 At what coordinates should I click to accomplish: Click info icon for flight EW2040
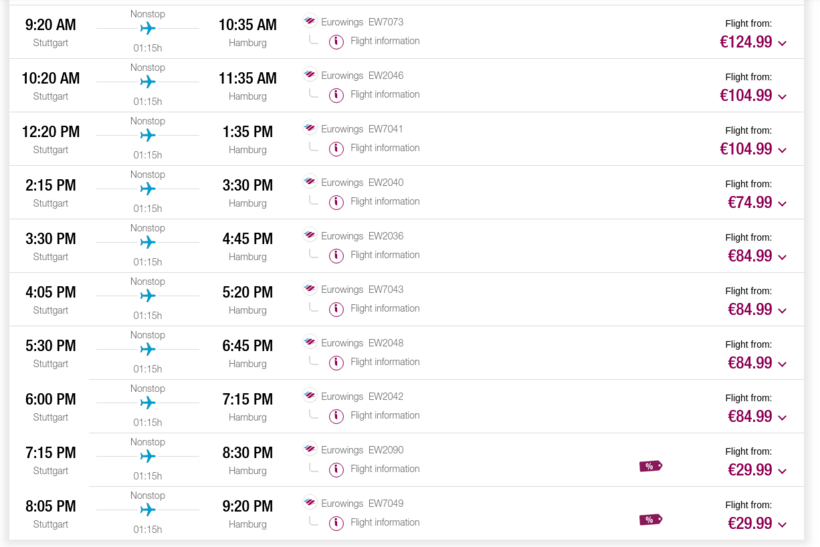click(x=336, y=202)
